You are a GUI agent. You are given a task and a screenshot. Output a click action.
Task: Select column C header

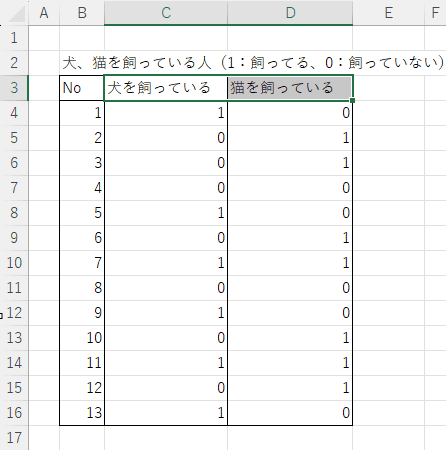pyautogui.click(x=166, y=13)
